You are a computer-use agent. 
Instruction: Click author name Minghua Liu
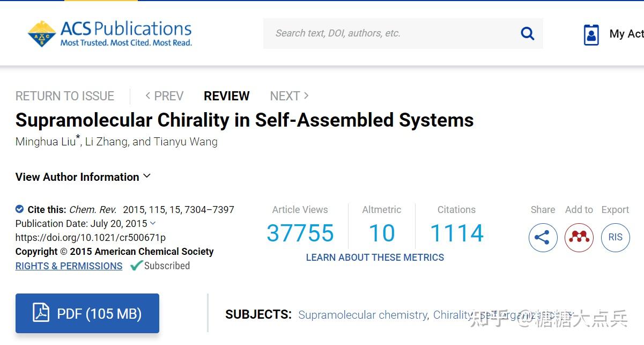pyautogui.click(x=46, y=142)
